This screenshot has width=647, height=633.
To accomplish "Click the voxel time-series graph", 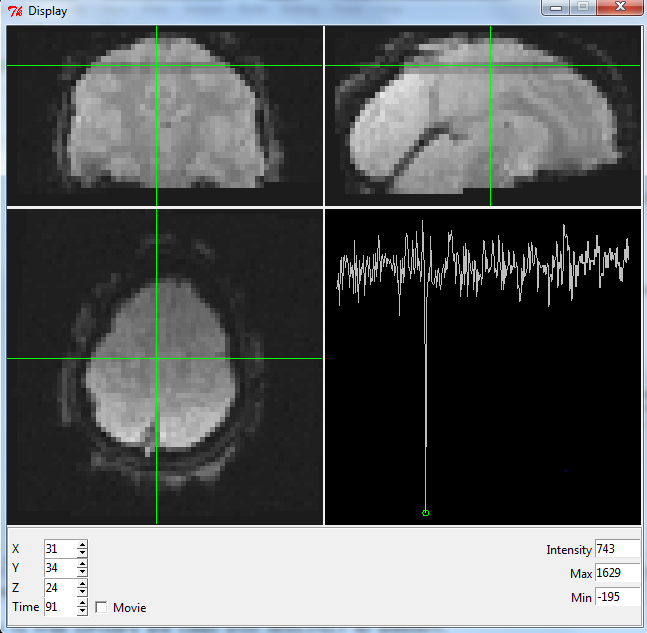I will [483, 367].
